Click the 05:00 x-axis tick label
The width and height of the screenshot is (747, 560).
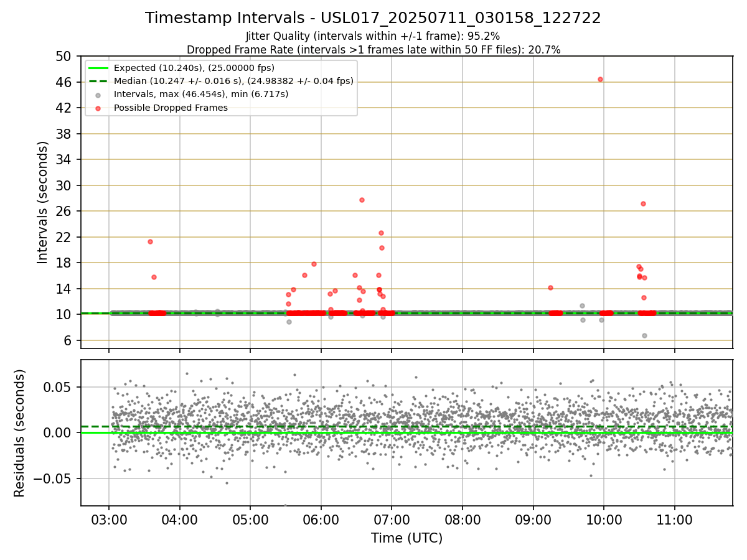[250, 519]
